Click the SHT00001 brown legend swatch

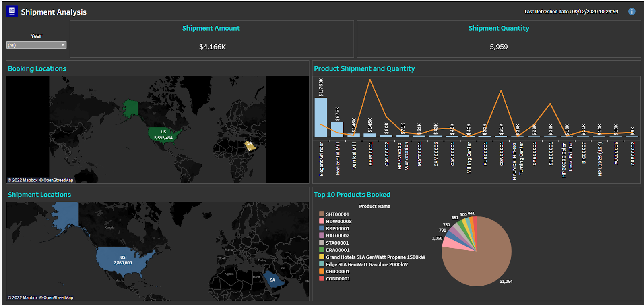pyautogui.click(x=322, y=214)
